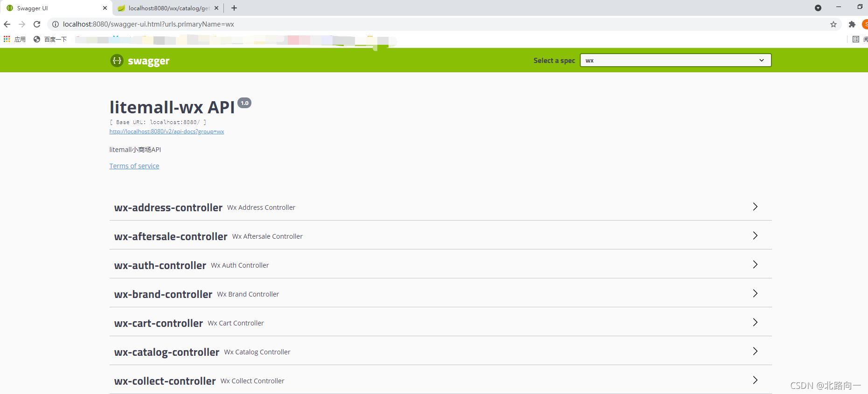868x394 pixels.
Task: Click the litemall小商场API description text
Action: click(135, 150)
